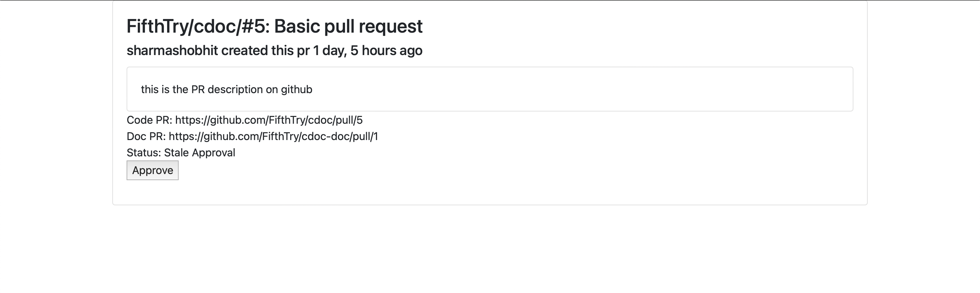This screenshot has height=293, width=980.
Task: Click the "1 day, 5 hours ago" timestamp
Action: click(x=367, y=51)
